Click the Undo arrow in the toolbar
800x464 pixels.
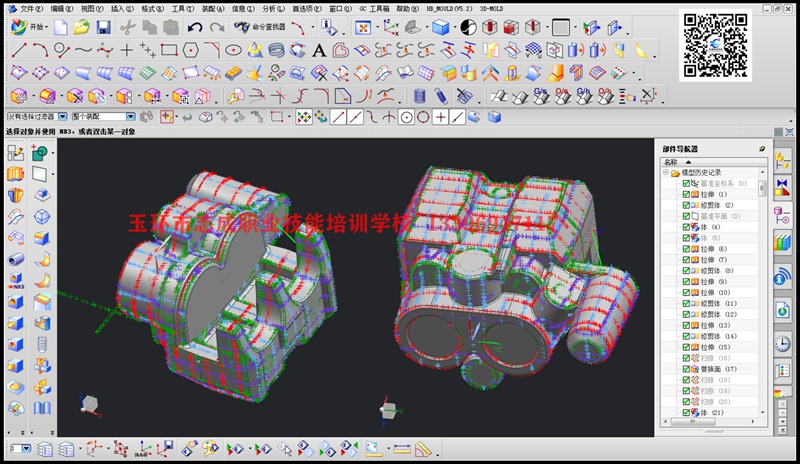[194, 27]
